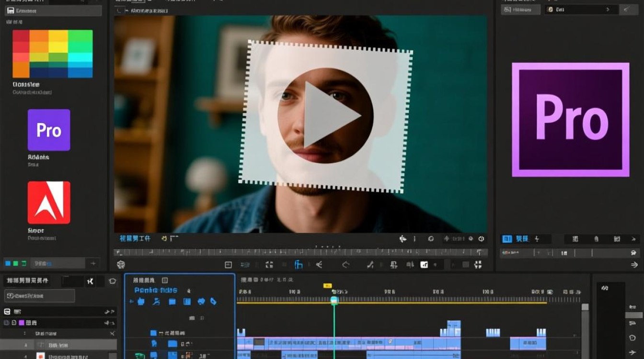The height and width of the screenshot is (359, 644).
Task: Open the red tile with the white arrow logo
Action: (49, 202)
